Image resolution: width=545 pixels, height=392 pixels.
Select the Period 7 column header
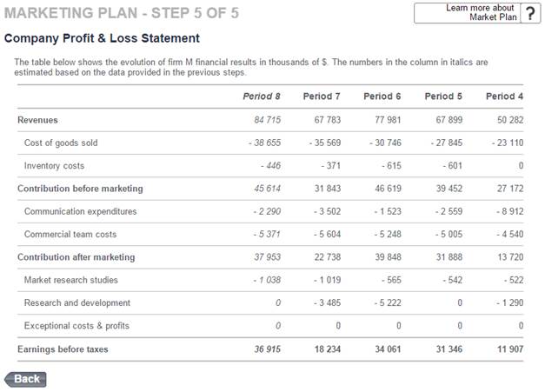click(322, 96)
